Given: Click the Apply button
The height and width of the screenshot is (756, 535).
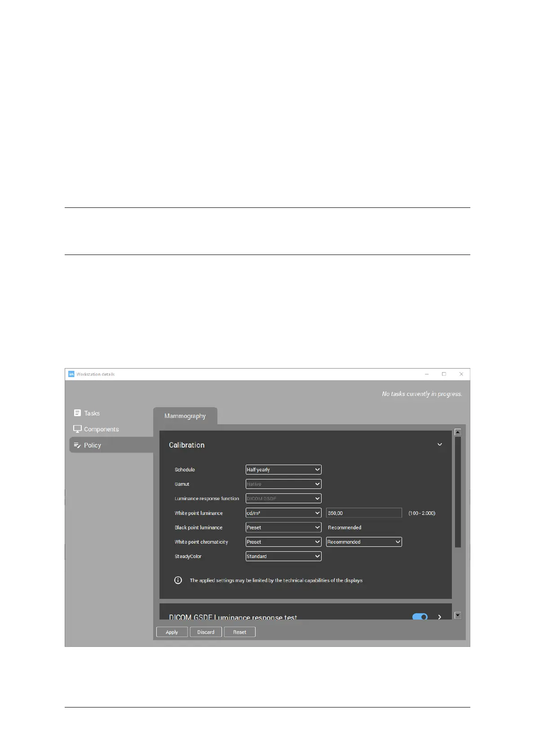Looking at the screenshot, I should point(172,632).
